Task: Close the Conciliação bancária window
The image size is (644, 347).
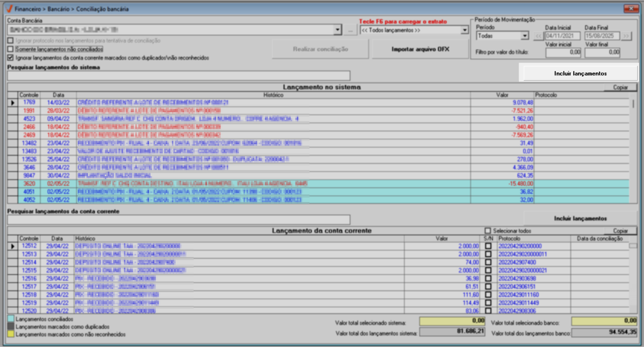Action: (631, 8)
